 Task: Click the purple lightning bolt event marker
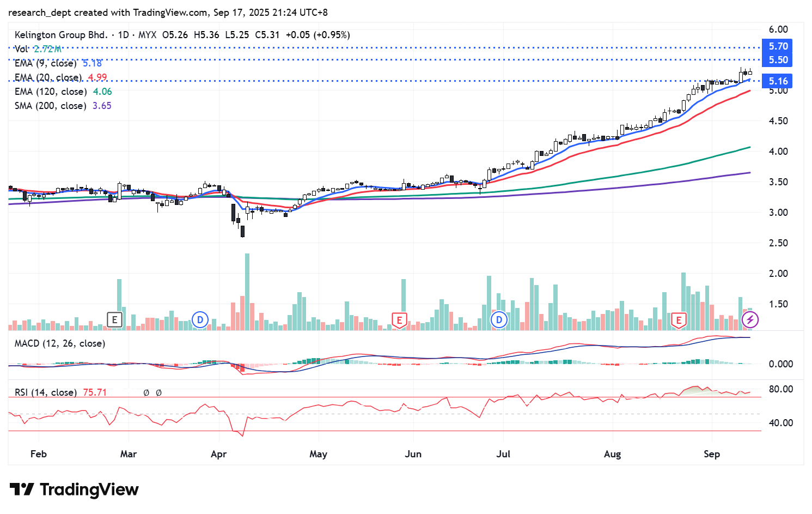click(x=750, y=320)
